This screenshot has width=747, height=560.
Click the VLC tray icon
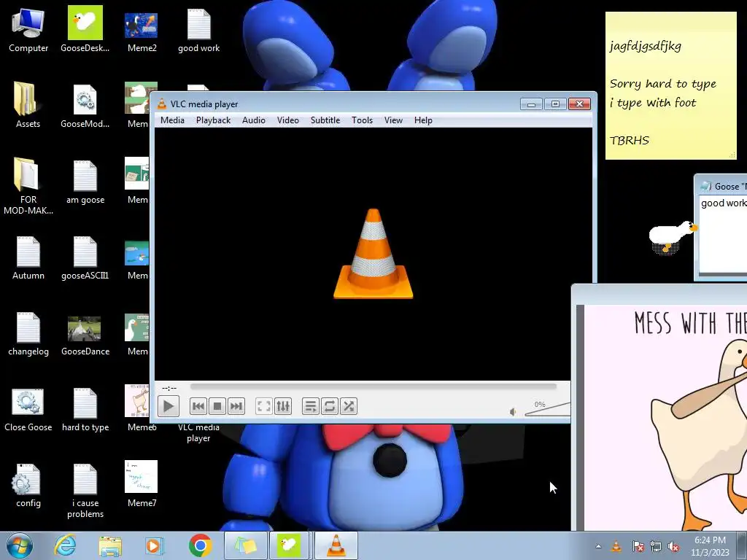[616, 547]
